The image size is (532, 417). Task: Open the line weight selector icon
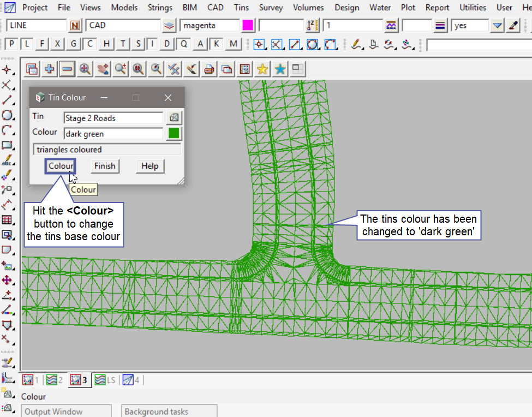tap(441, 26)
